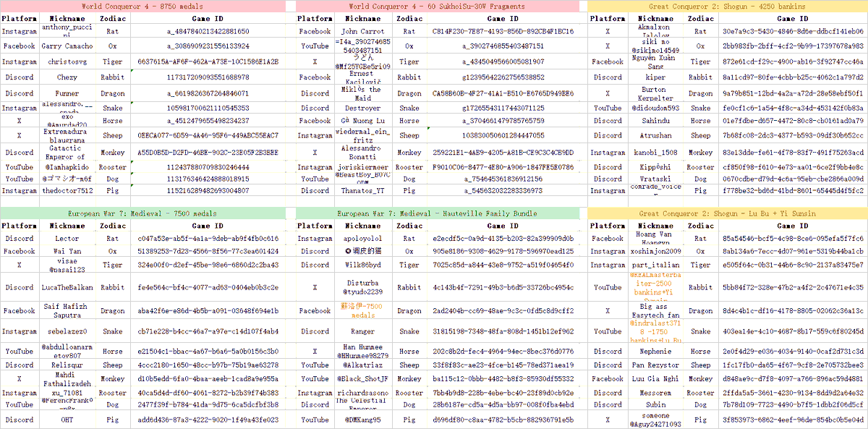868x429 pixels.
Task: Select Game ID '11731720909355168897B'
Action: (208, 77)
